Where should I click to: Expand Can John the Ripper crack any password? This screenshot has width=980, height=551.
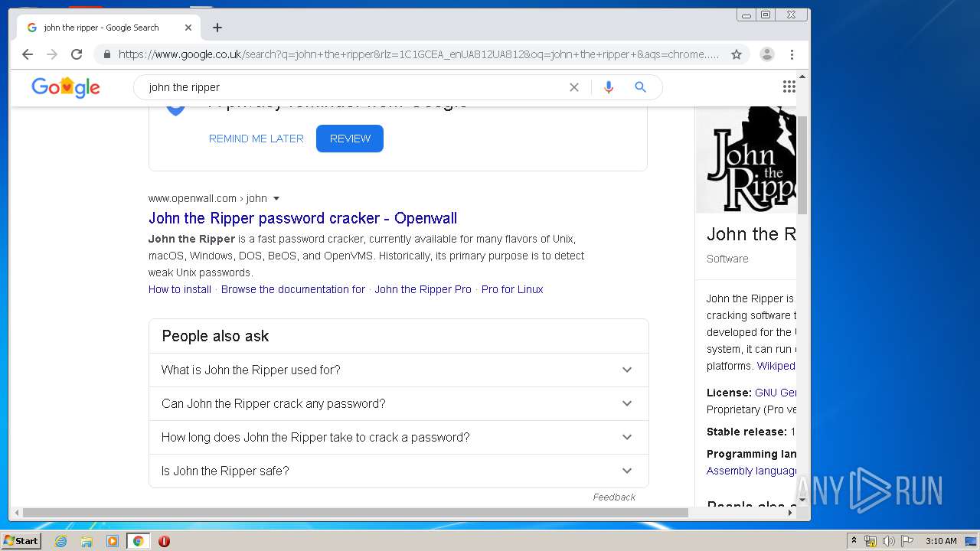coord(398,403)
